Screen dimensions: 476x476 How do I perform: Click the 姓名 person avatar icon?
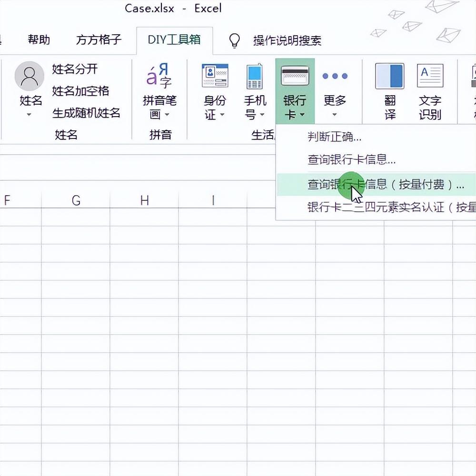(30, 76)
